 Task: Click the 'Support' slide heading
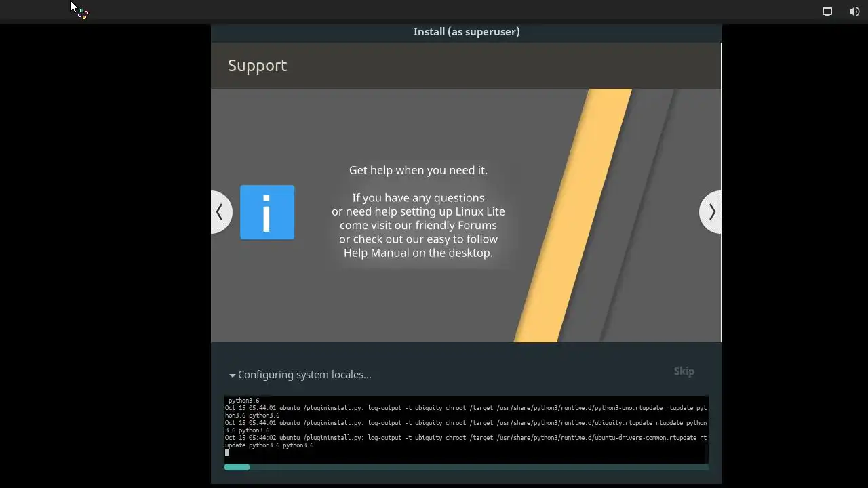coord(257,65)
